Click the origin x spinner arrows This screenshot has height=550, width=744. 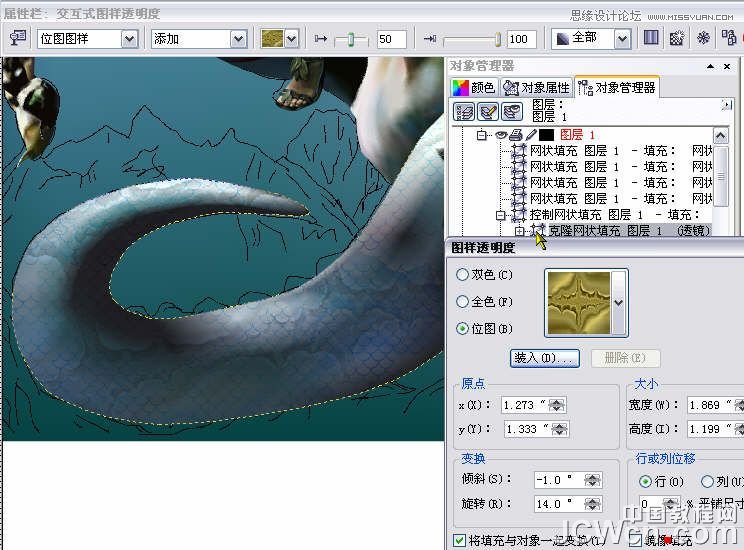pyautogui.click(x=557, y=405)
